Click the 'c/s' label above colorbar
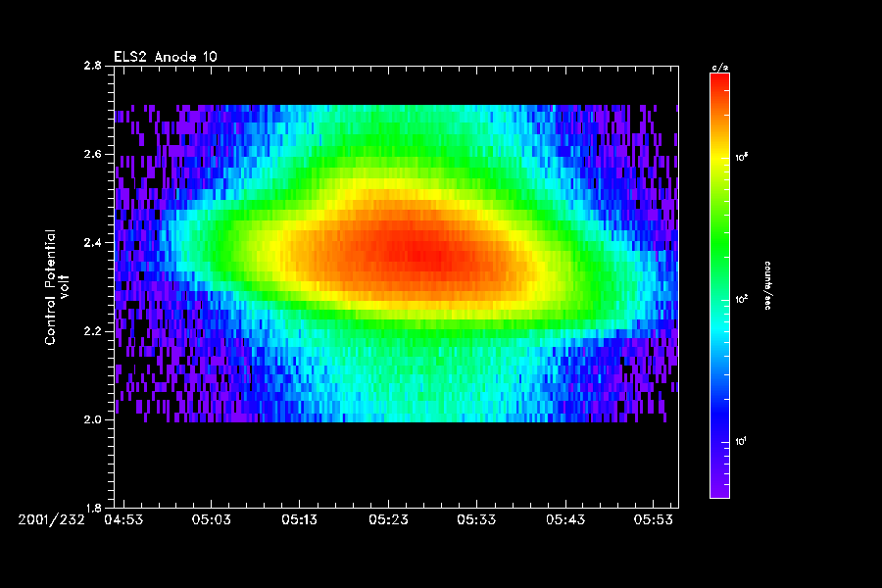882x588 pixels. (x=719, y=68)
